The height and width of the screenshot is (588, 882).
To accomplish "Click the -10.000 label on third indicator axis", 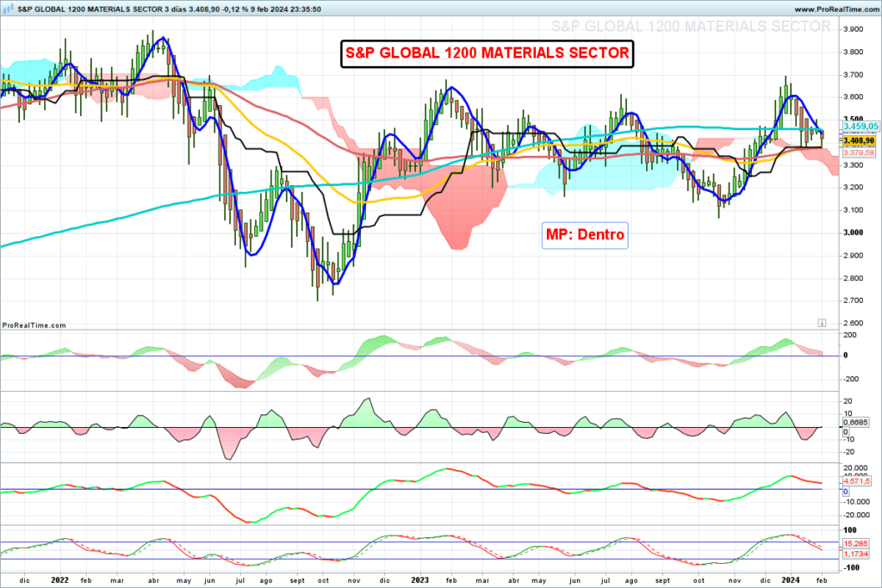I will 855,501.
